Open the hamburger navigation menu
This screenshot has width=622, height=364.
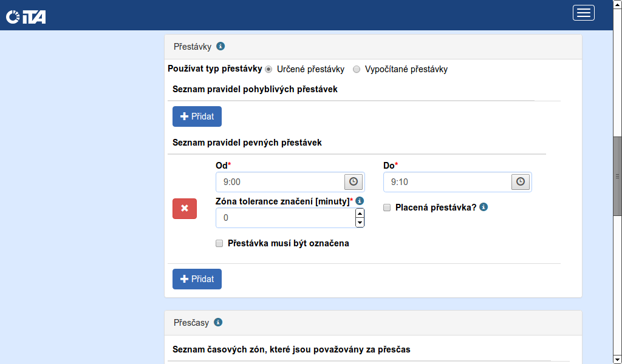point(583,13)
